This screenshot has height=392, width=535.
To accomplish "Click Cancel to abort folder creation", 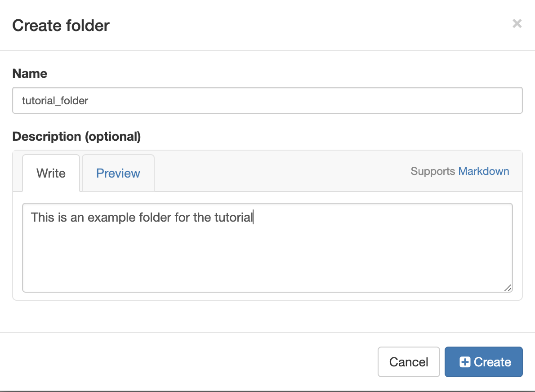I will (408, 362).
